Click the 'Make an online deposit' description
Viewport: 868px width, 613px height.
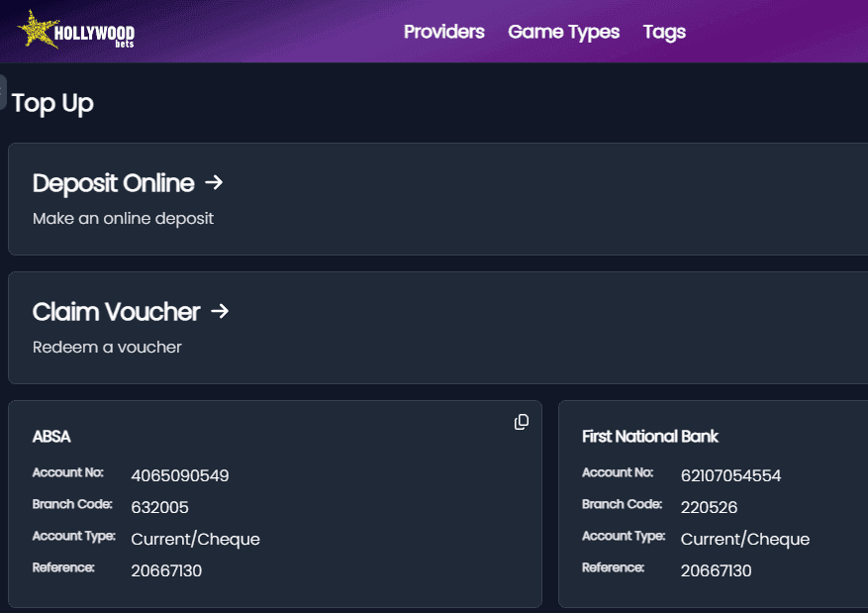(x=123, y=218)
